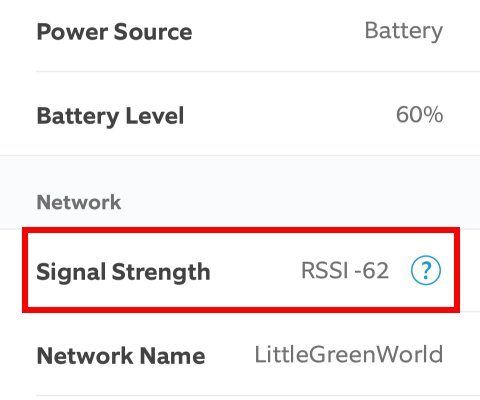Click the divider line below Power Source
The width and height of the screenshot is (480, 400).
[x=258, y=71]
